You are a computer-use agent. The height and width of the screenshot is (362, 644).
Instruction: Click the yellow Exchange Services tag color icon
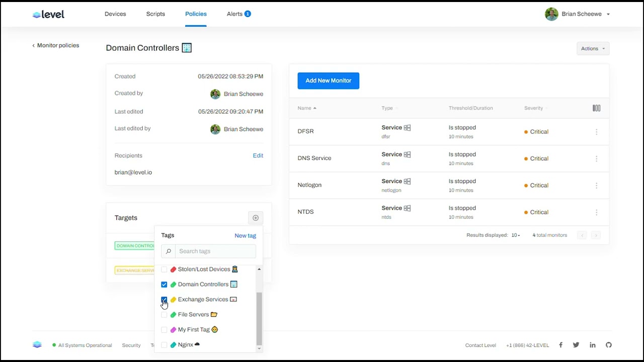[173, 300]
